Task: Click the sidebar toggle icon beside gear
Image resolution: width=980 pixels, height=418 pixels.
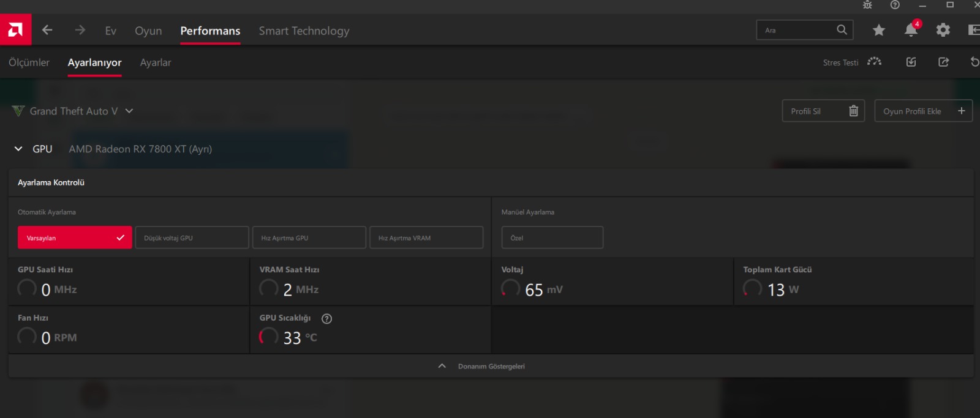Action: click(x=973, y=30)
